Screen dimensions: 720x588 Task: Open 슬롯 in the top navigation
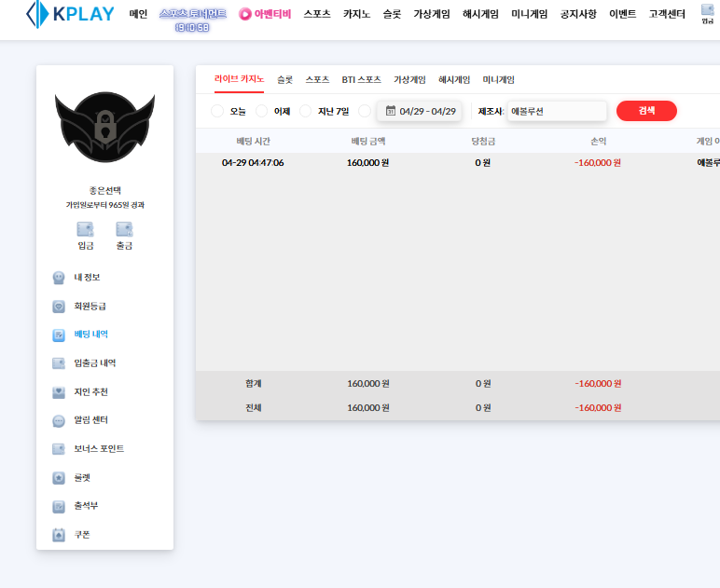392,14
